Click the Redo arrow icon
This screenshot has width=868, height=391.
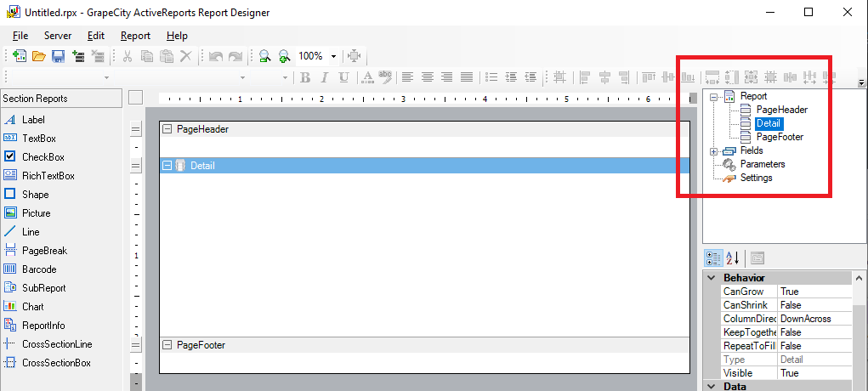pos(235,56)
